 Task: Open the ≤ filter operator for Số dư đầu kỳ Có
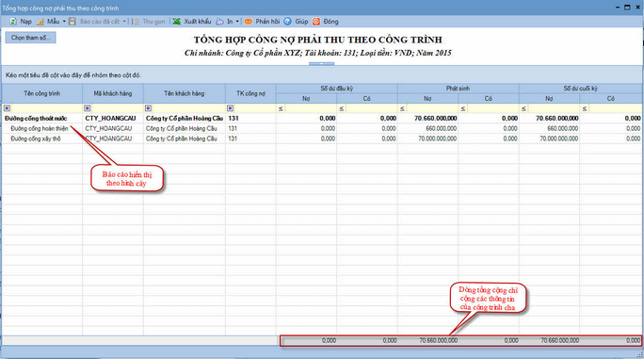click(x=342, y=108)
